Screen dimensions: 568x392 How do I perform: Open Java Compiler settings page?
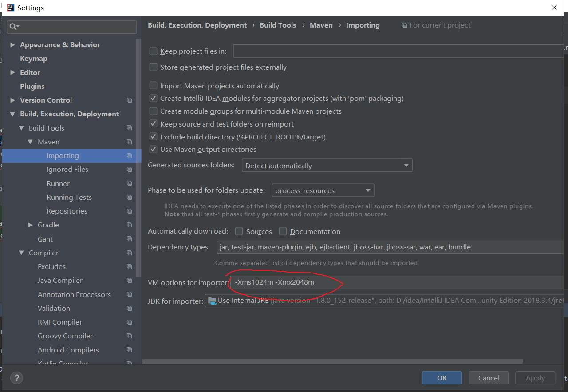pyautogui.click(x=60, y=281)
